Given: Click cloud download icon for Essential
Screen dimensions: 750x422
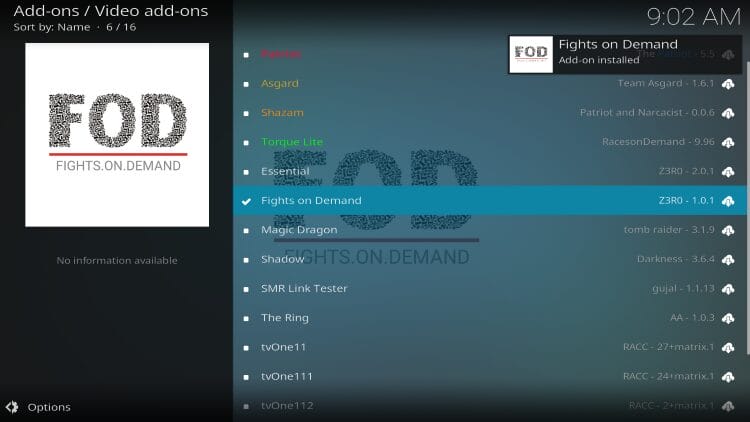Looking at the screenshot, I should pyautogui.click(x=728, y=172).
